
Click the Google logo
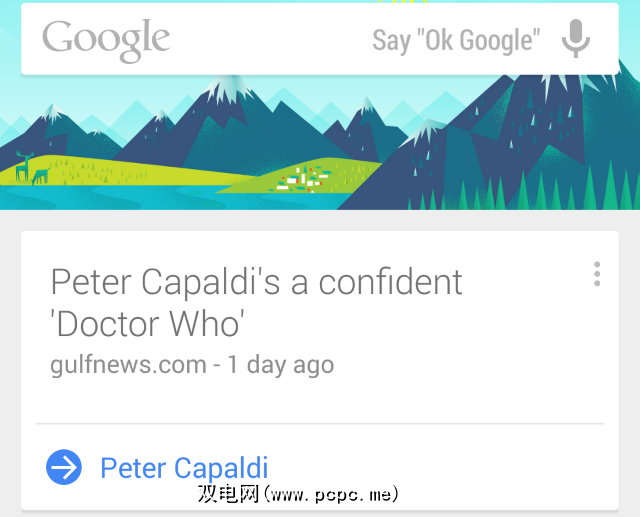click(x=106, y=40)
